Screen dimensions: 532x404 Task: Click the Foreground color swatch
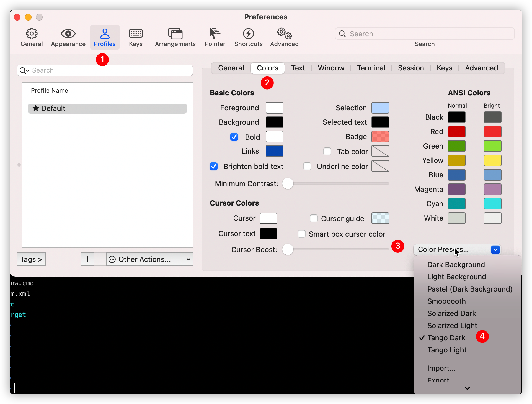tap(274, 108)
